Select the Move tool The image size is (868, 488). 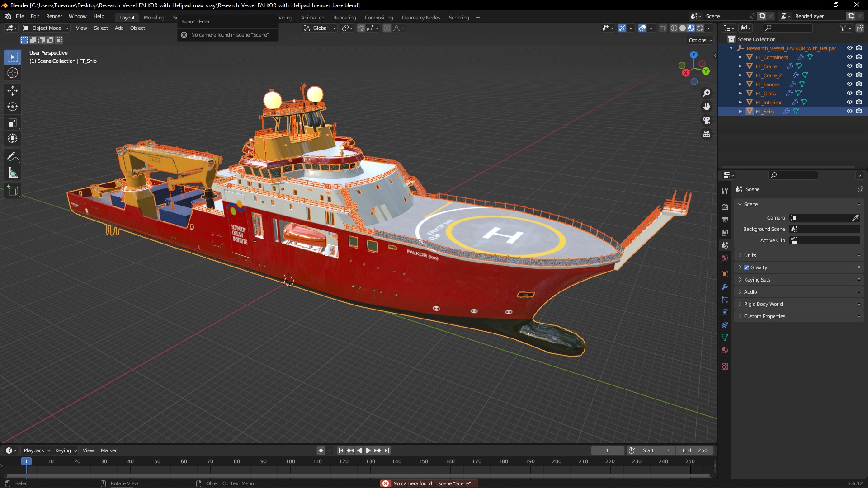pos(13,91)
